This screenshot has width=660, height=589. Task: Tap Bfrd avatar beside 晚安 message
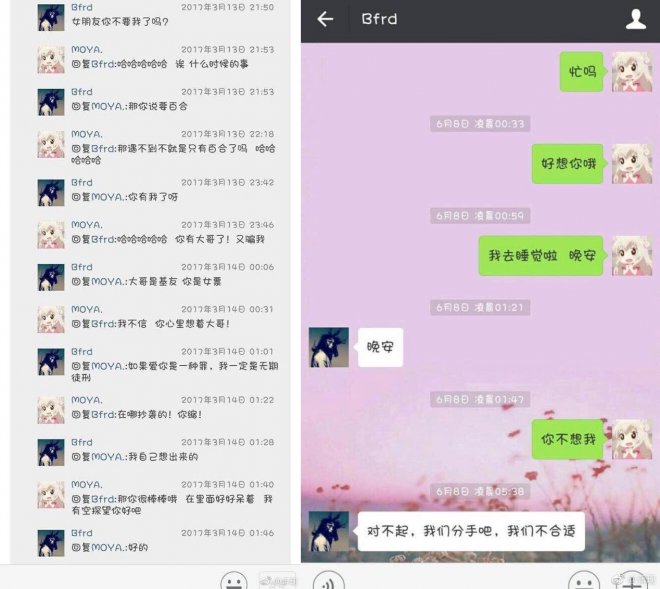pyautogui.click(x=329, y=347)
